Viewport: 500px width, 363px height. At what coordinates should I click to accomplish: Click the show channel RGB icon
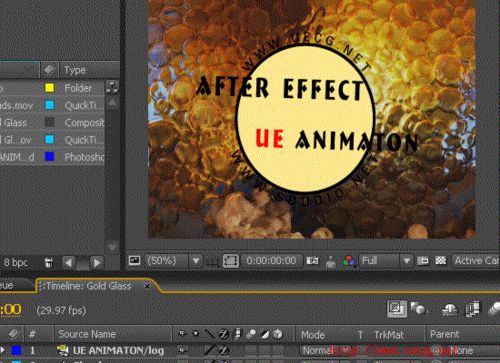tap(349, 261)
